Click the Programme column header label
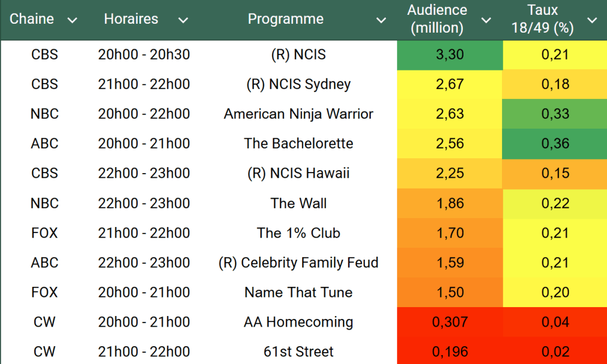The width and height of the screenshot is (607, 364). click(285, 19)
